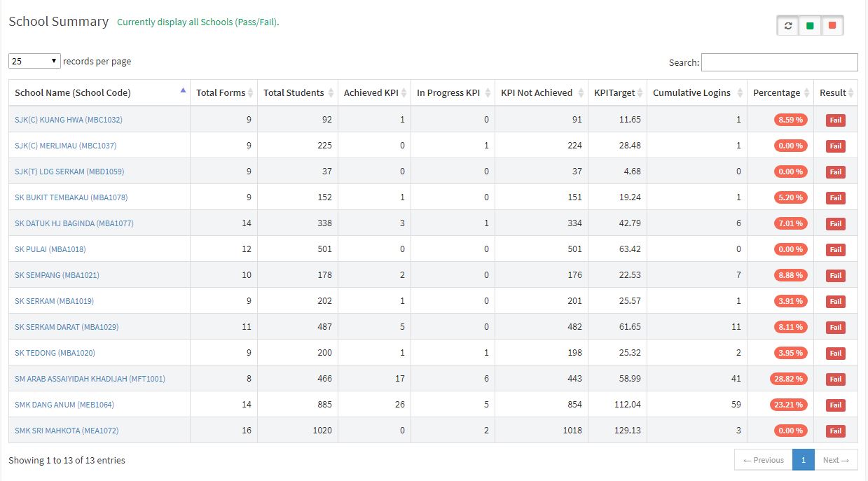Click the refresh icon to show all schools
The image size is (868, 481).
click(788, 26)
